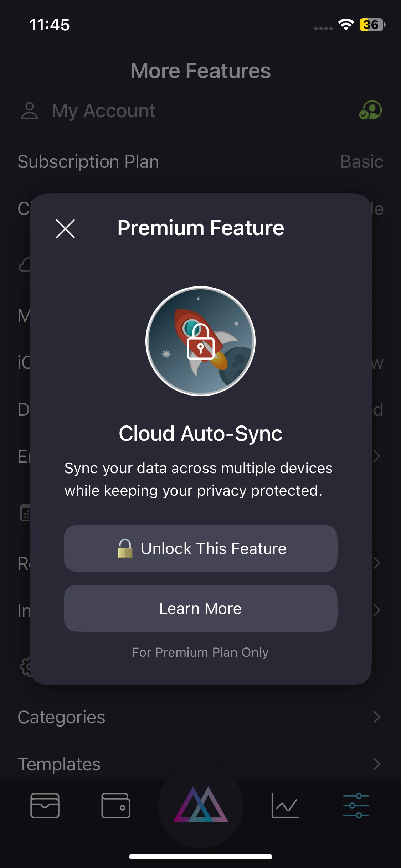Open the cards tab in bottom bar
This screenshot has width=401, height=868.
point(45,806)
